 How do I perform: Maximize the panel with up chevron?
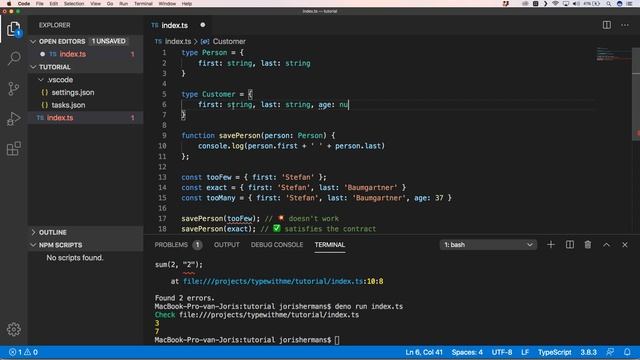607,244
